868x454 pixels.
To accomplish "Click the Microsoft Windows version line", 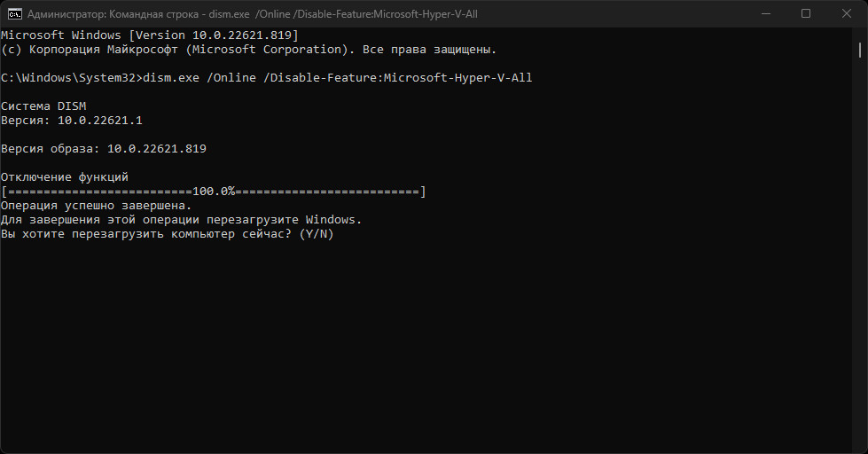I will (x=150, y=35).
